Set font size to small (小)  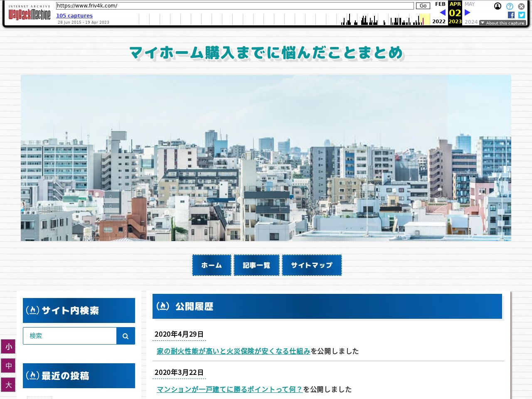click(8, 347)
